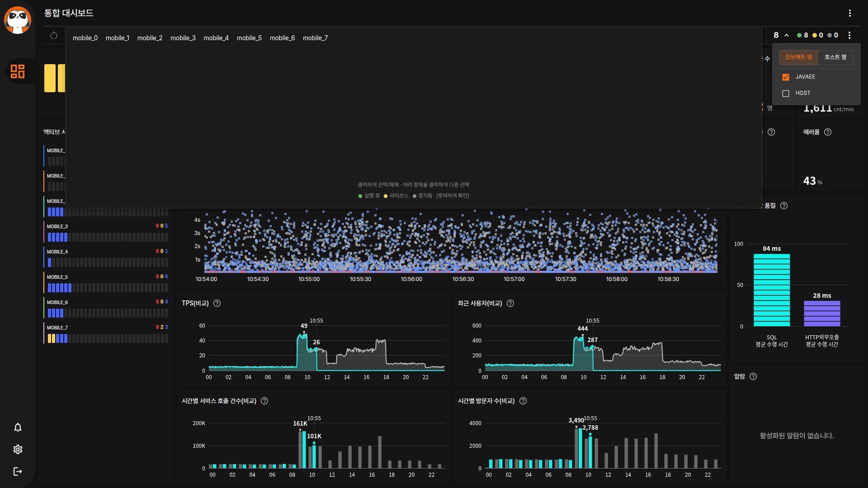Click the cyan SQL average time bar

(772, 290)
